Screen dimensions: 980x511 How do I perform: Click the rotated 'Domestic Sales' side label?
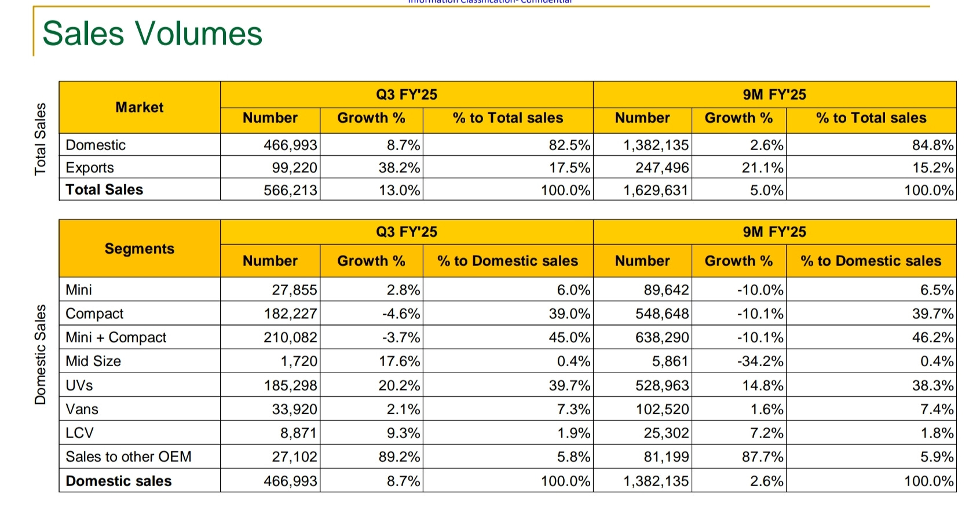pos(40,355)
